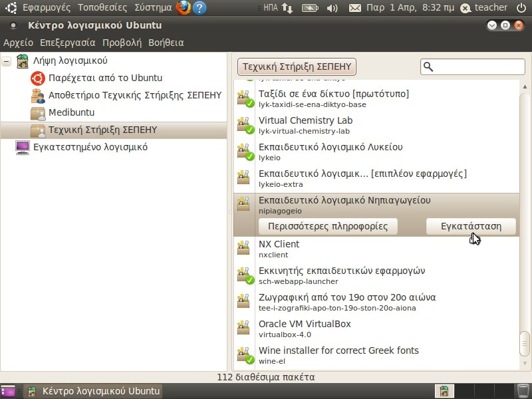
Task: Open the clock showing 8:32 πμ
Action: [410, 7]
